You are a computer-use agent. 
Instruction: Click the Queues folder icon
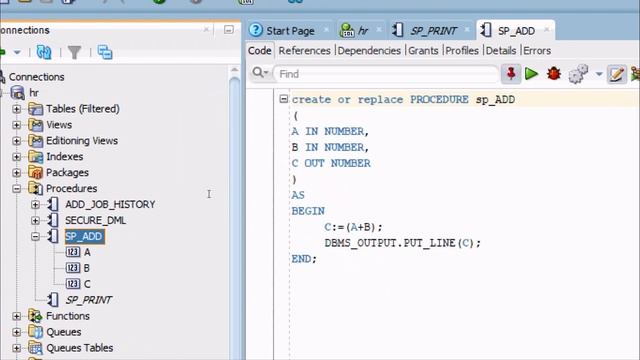[36, 332]
